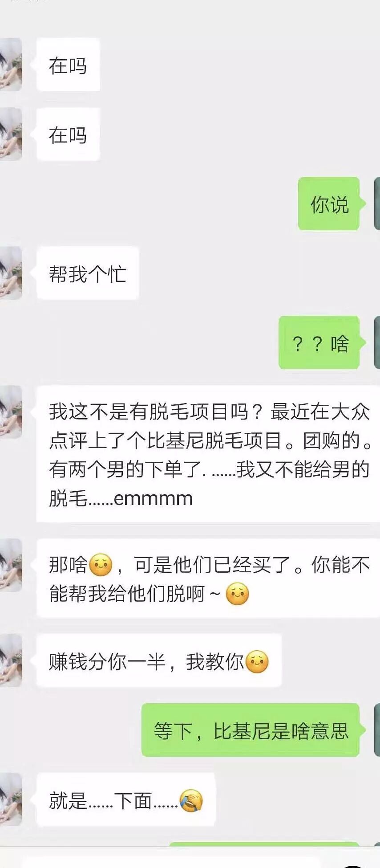Tap the avatar beside the second 在吗 message
This screenshot has width=380, height=868.
(x=11, y=134)
